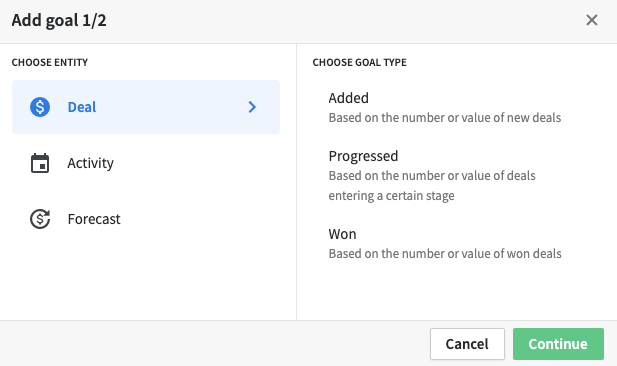Click the blue dollar Deal icon

point(40,107)
